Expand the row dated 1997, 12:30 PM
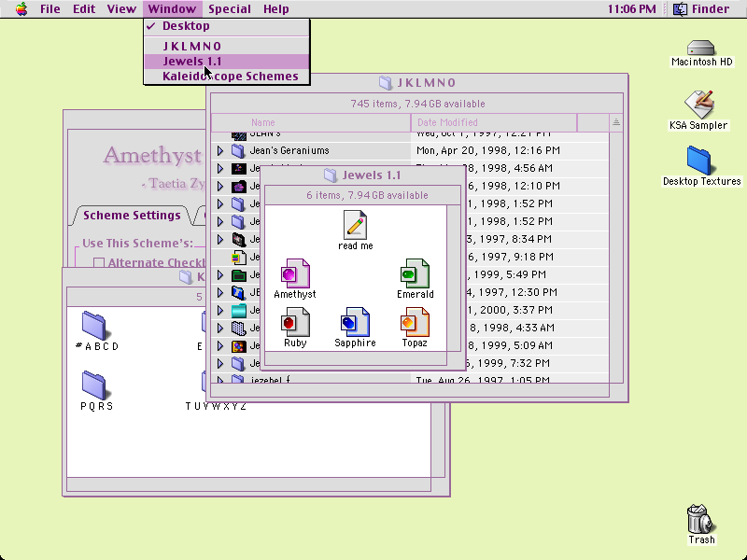 pyautogui.click(x=220, y=292)
